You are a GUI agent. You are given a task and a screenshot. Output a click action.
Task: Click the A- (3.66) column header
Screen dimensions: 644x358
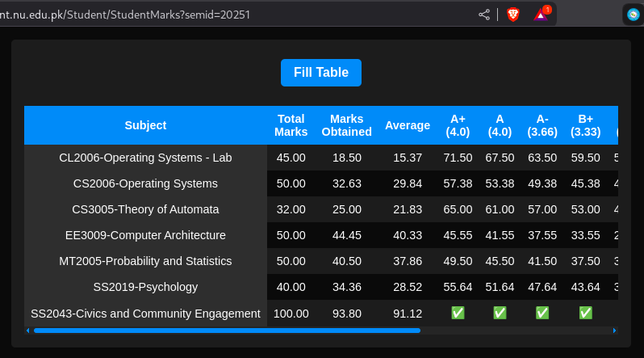tap(542, 125)
